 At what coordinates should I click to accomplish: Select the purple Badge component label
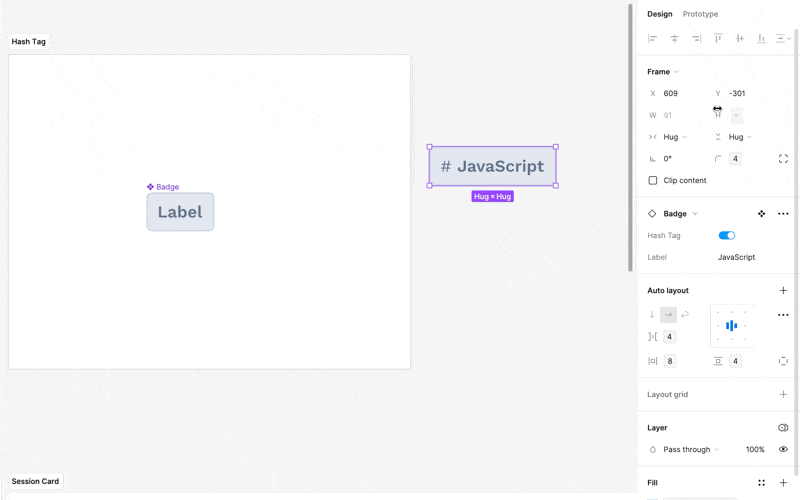click(163, 187)
